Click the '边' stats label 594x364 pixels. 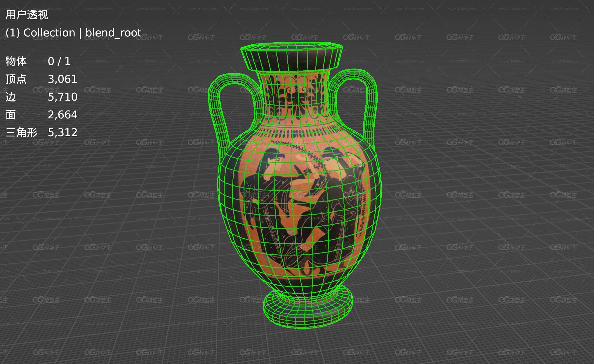[x=11, y=97]
